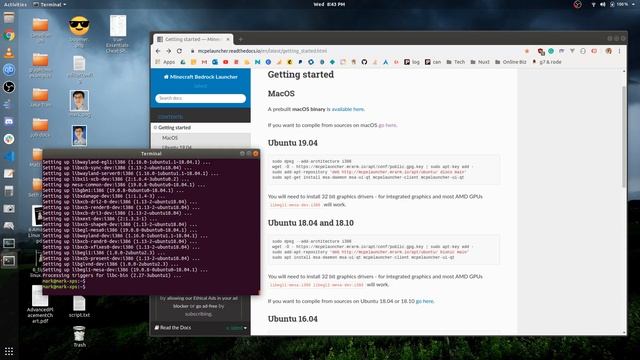Open the clock calendar in top bar
This screenshot has height=360, width=640.
329,4
